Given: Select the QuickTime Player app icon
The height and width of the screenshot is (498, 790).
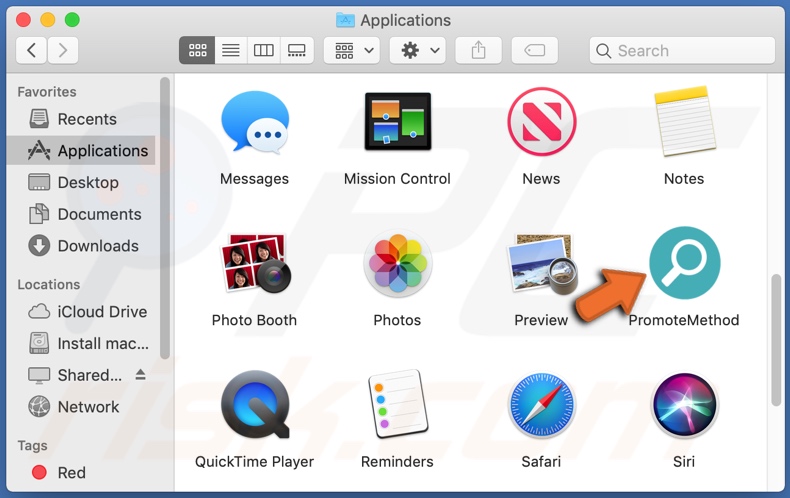Looking at the screenshot, I should 255,405.
